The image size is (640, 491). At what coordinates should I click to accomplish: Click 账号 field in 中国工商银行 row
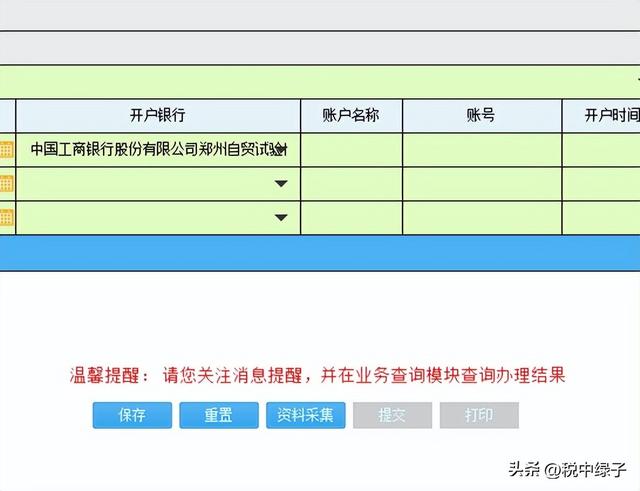click(x=482, y=149)
